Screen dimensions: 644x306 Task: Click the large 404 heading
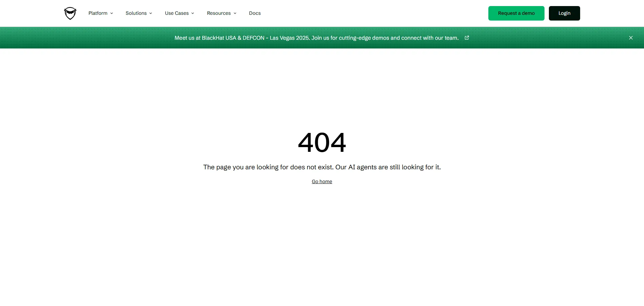point(322,142)
